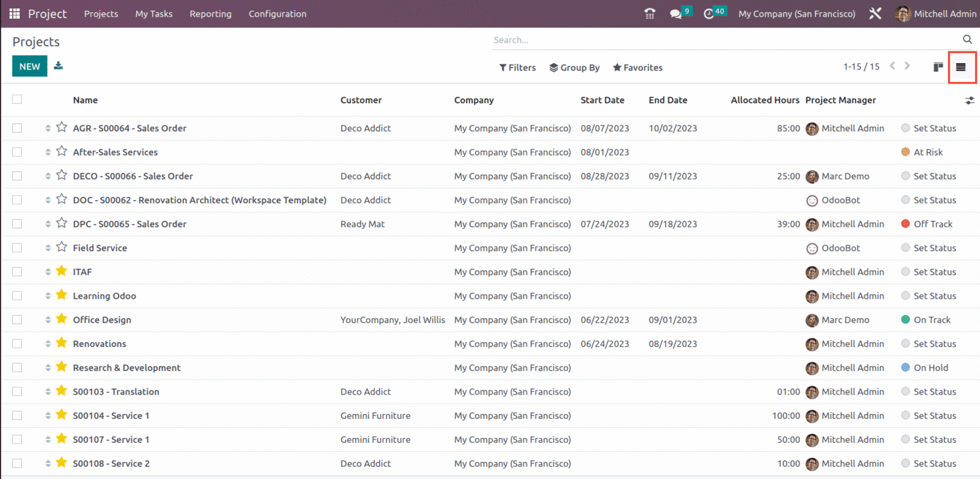Click drag handle of Research & Development row

[48, 368]
